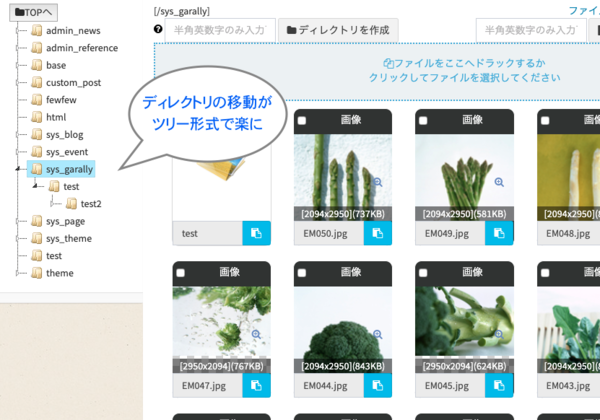Click the copy icon for EM049.jpg
This screenshot has height=420, width=600.
pyautogui.click(x=499, y=233)
